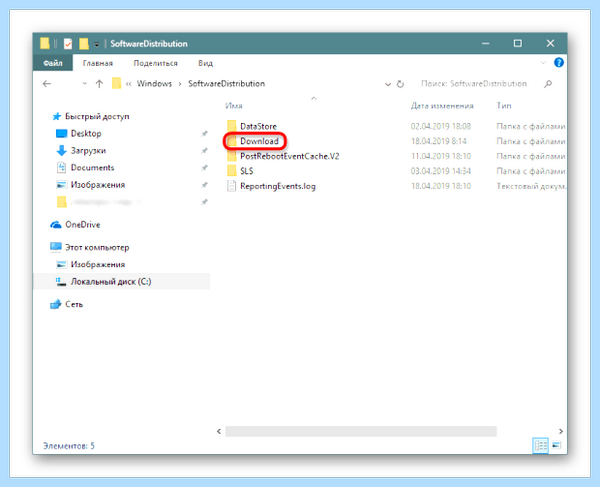Image resolution: width=600 pixels, height=487 pixels.
Task: Sort by the Имя column header
Action: click(234, 106)
